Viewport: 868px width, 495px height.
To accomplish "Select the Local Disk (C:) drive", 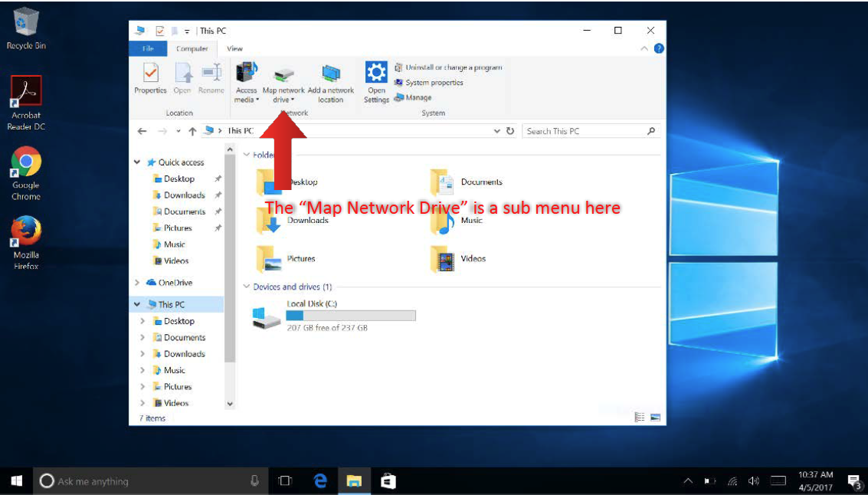I will point(334,316).
